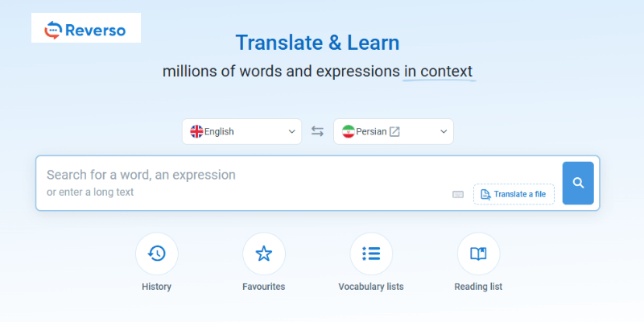
Task: Open the History clock icon
Action: pyautogui.click(x=157, y=254)
